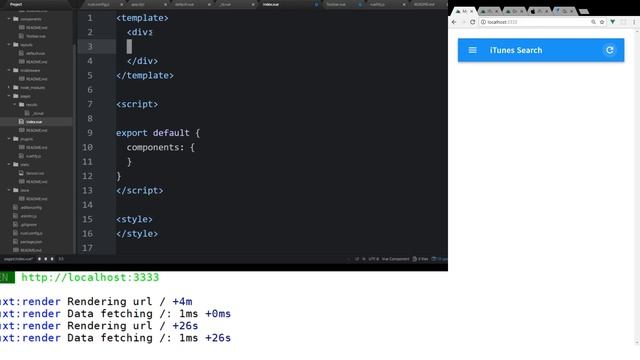640x360 pixels.
Task: Collapse the components folder in project tree
Action: 9,19
